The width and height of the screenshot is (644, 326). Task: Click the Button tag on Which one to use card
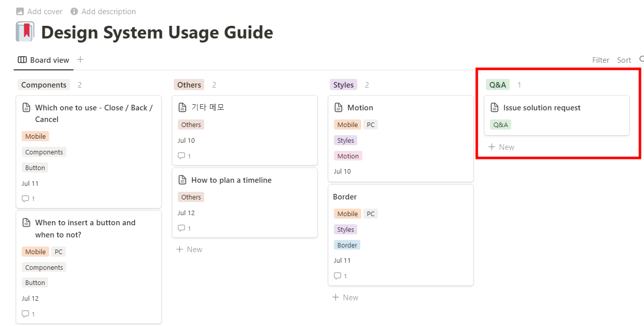[x=35, y=168]
